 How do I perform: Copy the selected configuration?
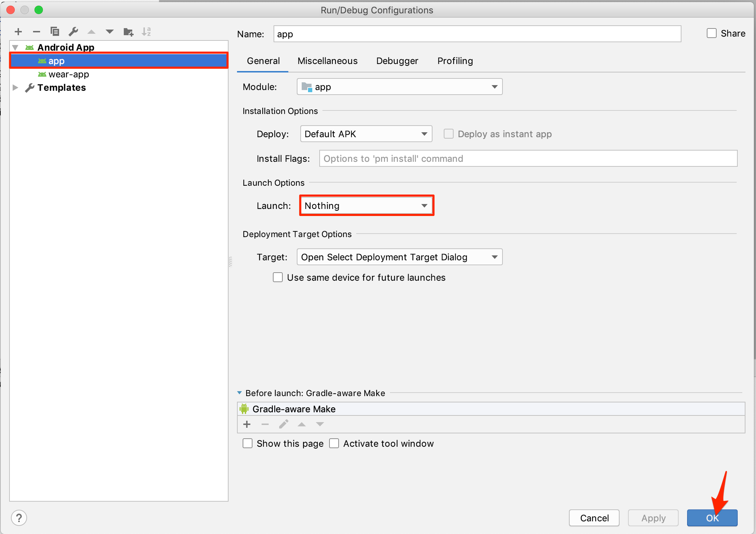pyautogui.click(x=55, y=32)
